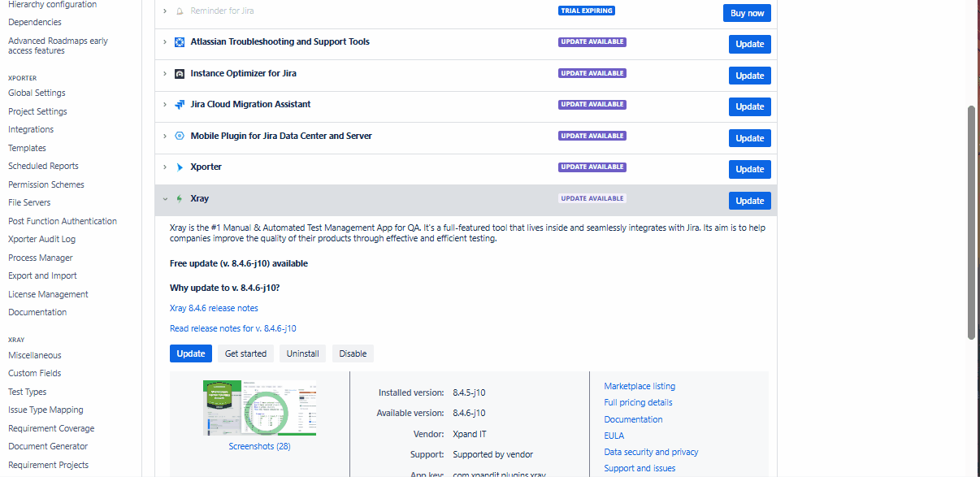Screen dimensions: 980x477
Task: Collapse the Xray app row
Action: [165, 199]
